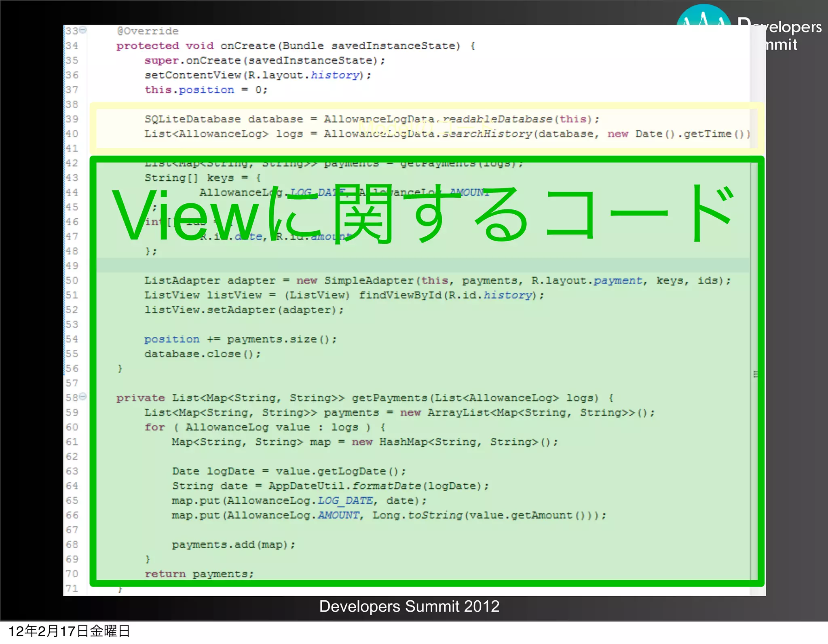Click the 'this.position = 0;' statement
This screenshot has width=828, height=644.
coord(206,90)
